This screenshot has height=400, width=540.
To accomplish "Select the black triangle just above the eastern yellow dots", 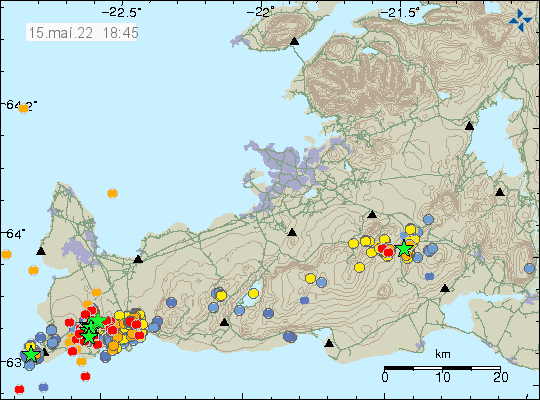I will (372, 214).
